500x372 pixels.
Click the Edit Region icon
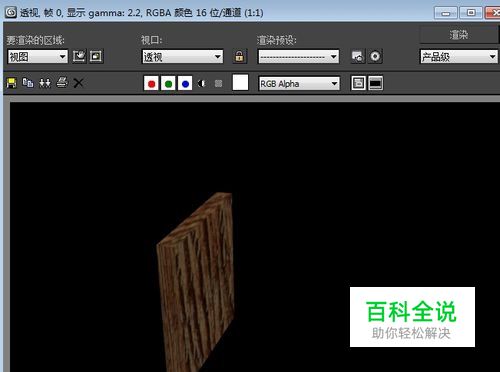click(79, 56)
